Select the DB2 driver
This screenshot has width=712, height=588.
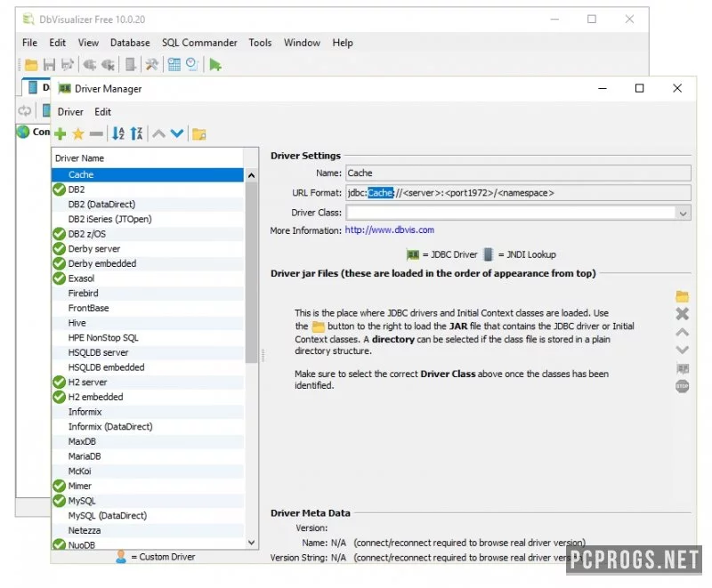(x=148, y=189)
